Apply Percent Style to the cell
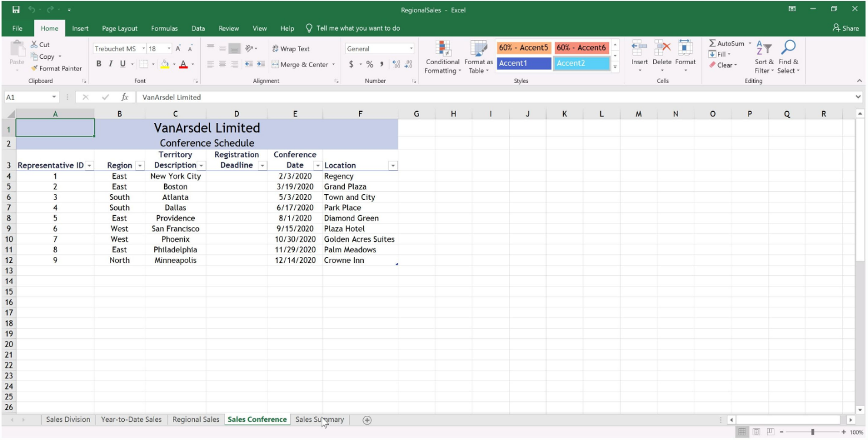The height and width of the screenshot is (440, 868). 370,64
